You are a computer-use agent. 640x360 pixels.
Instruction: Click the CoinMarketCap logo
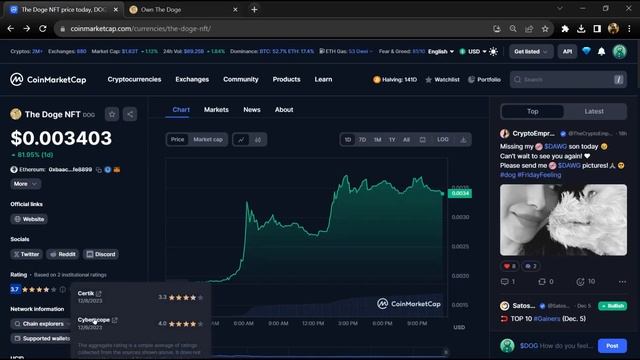tap(48, 80)
